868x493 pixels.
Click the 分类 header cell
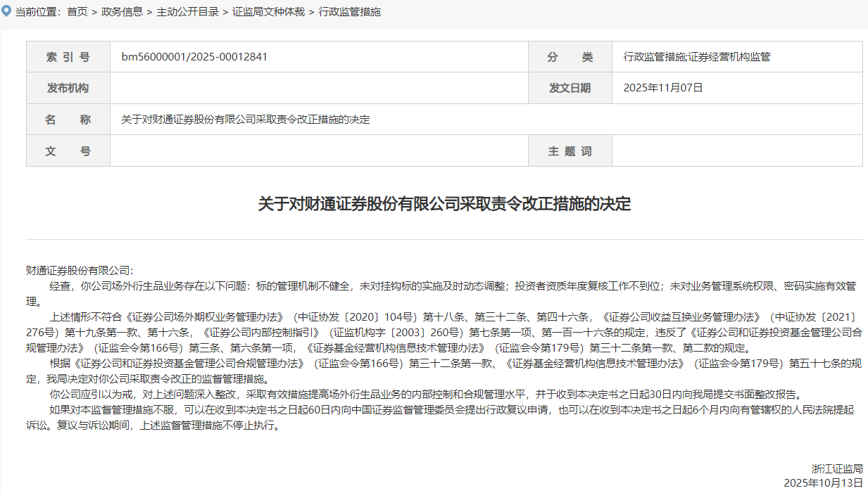[x=570, y=56]
